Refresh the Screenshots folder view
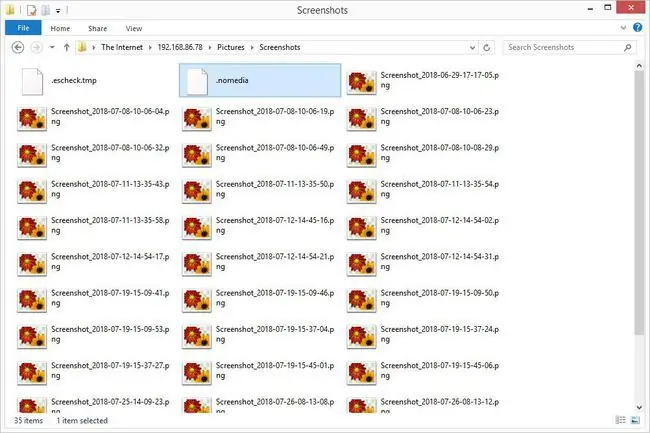Screen dimensions: 650x433 click(487, 48)
